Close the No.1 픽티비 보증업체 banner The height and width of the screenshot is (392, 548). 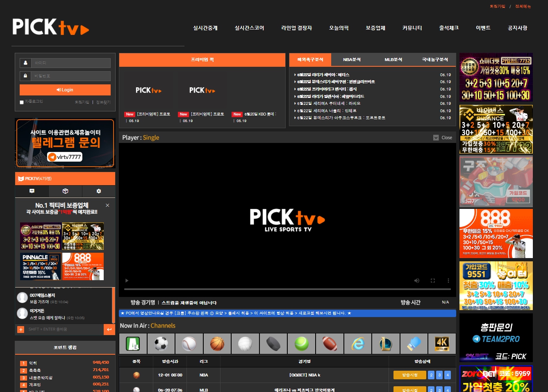107,205
